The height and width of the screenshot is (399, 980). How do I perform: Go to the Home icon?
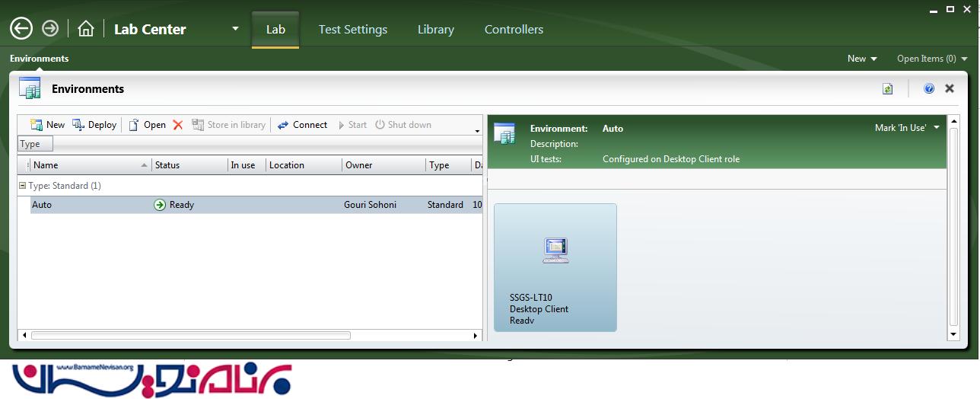click(86, 29)
